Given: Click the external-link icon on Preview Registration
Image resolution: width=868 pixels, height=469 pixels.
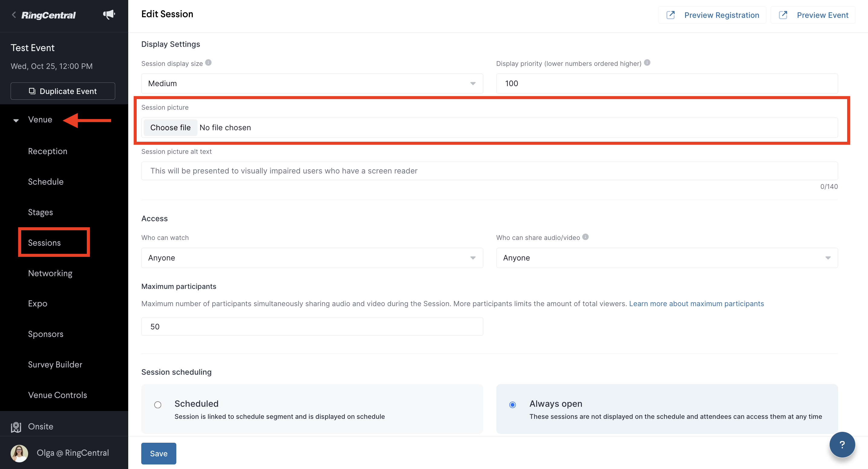Looking at the screenshot, I should [671, 15].
